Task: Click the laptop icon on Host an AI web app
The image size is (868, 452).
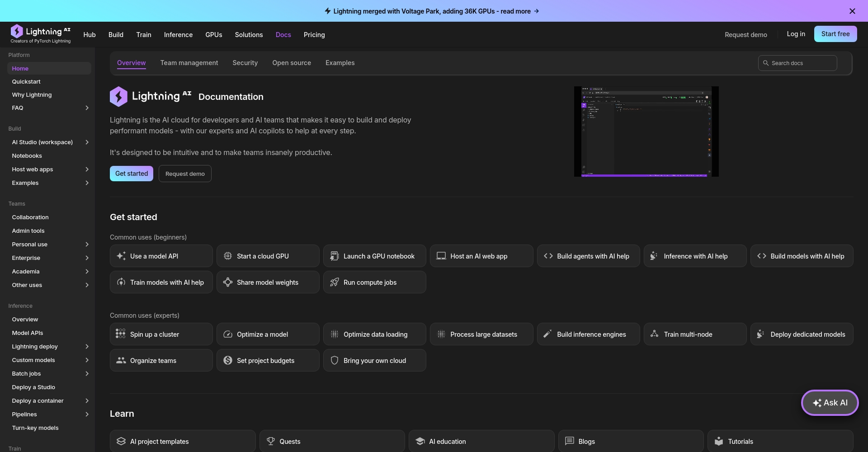Action: pos(441,256)
